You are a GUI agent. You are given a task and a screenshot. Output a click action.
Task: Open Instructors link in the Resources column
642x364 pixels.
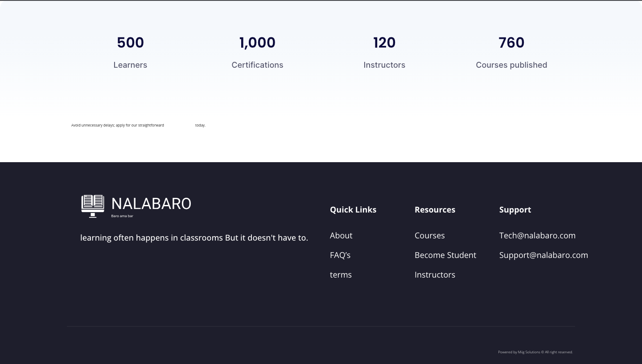tap(435, 274)
